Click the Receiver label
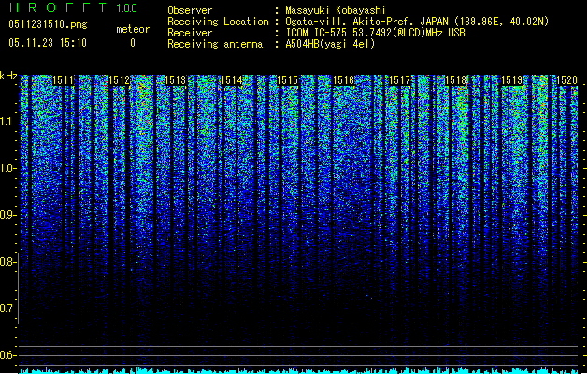 [190, 33]
